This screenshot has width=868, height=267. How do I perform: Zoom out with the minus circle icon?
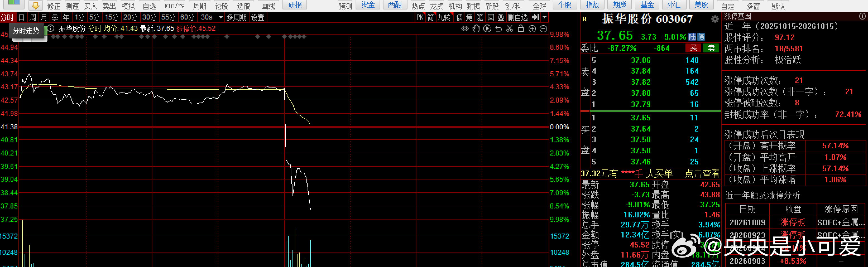(543, 29)
